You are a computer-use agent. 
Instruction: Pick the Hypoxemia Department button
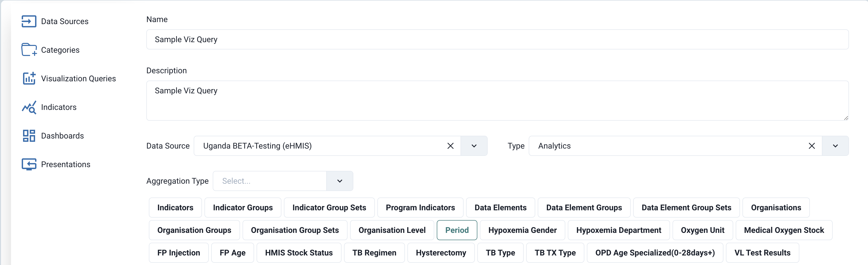click(x=619, y=230)
